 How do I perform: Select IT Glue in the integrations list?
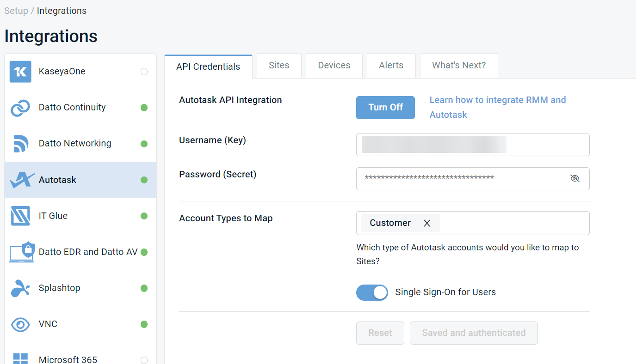[x=80, y=216]
